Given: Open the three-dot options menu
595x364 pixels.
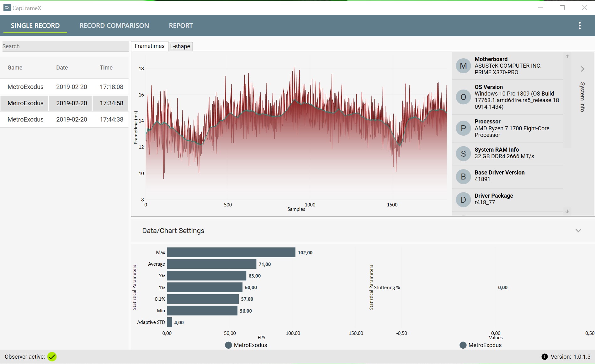Looking at the screenshot, I should pos(580,26).
